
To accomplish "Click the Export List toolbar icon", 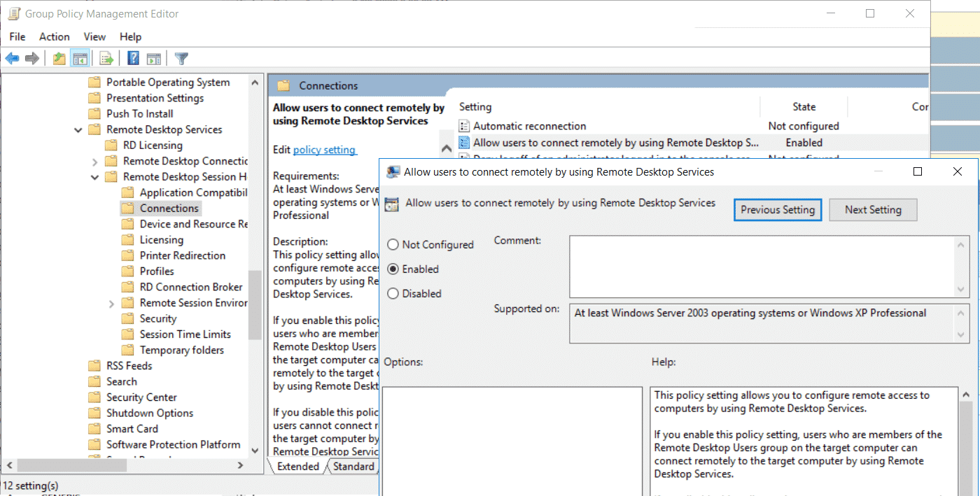I will [x=106, y=58].
